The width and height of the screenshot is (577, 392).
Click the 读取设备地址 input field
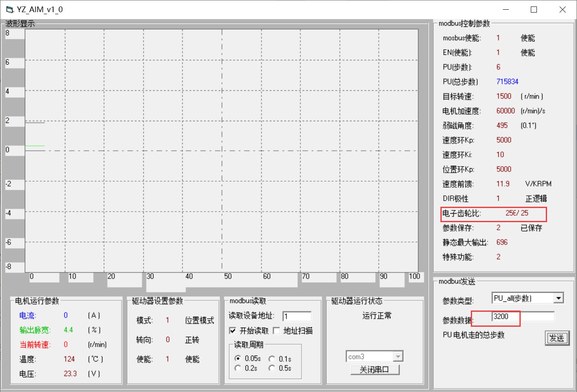pos(297,316)
